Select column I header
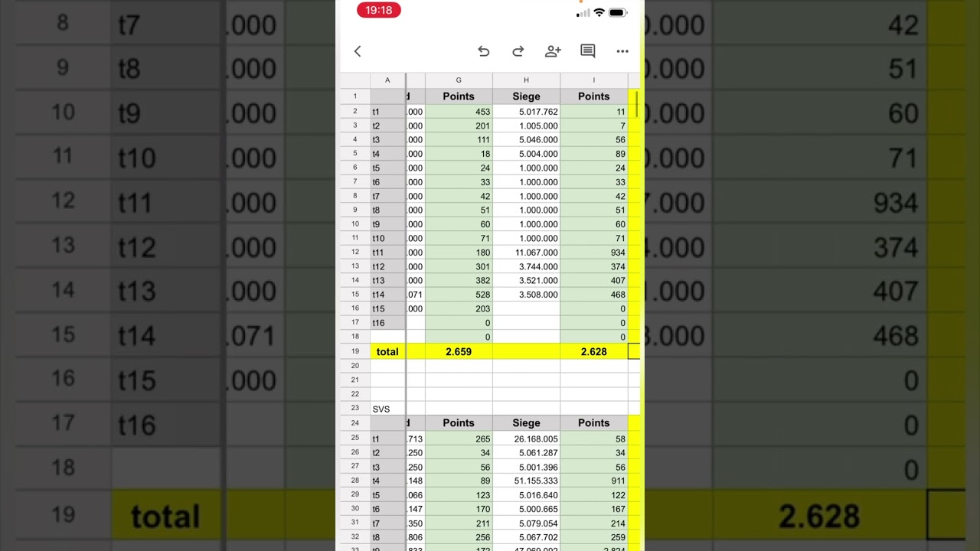This screenshot has height=551, width=980. coord(594,80)
